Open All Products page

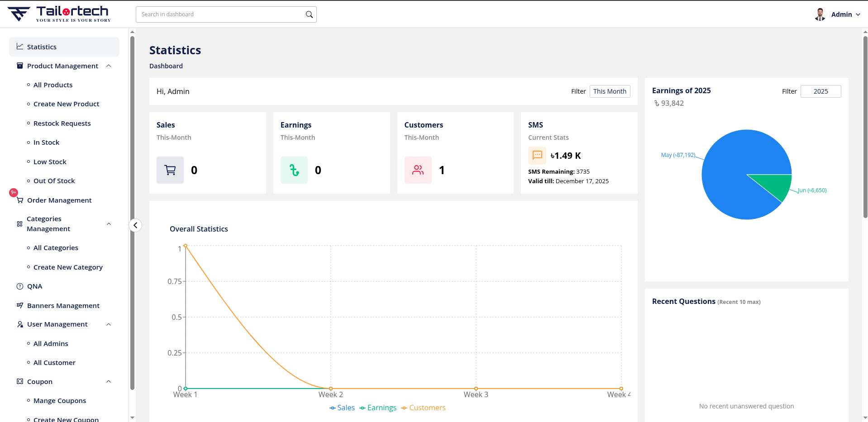coord(53,85)
